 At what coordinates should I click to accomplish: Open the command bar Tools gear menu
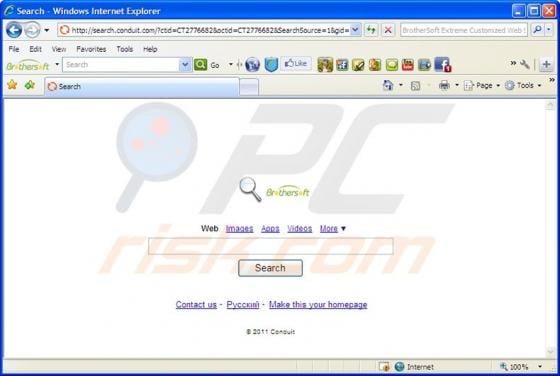523,85
